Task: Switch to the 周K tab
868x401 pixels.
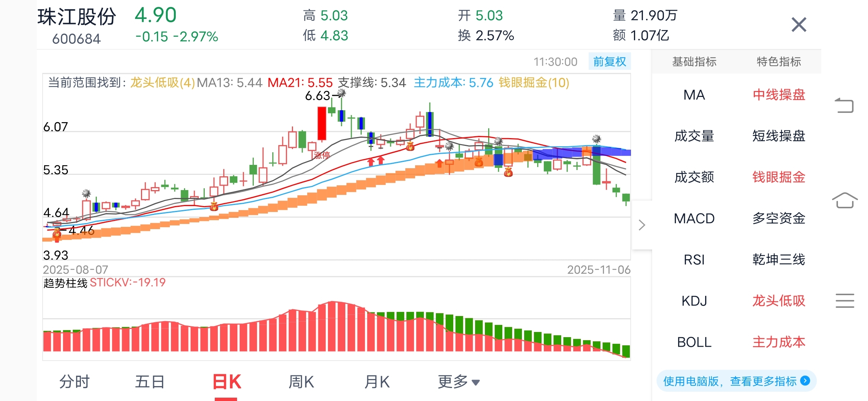Action: tap(301, 382)
